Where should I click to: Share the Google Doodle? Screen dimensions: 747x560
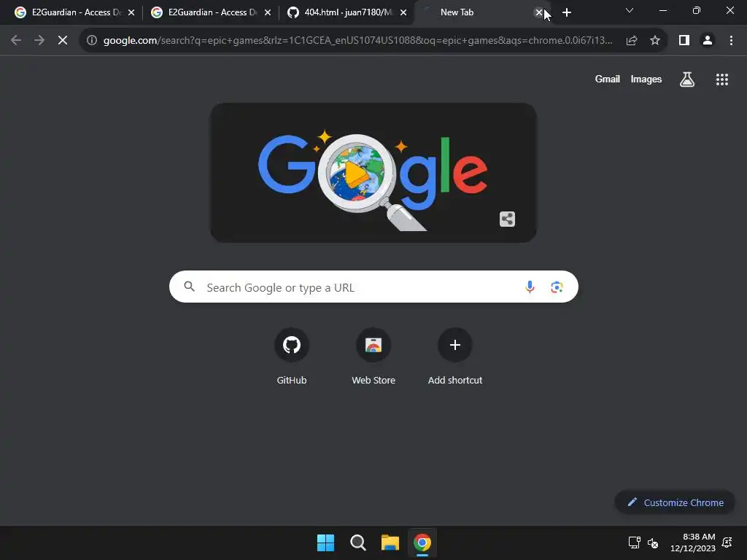pyautogui.click(x=508, y=219)
